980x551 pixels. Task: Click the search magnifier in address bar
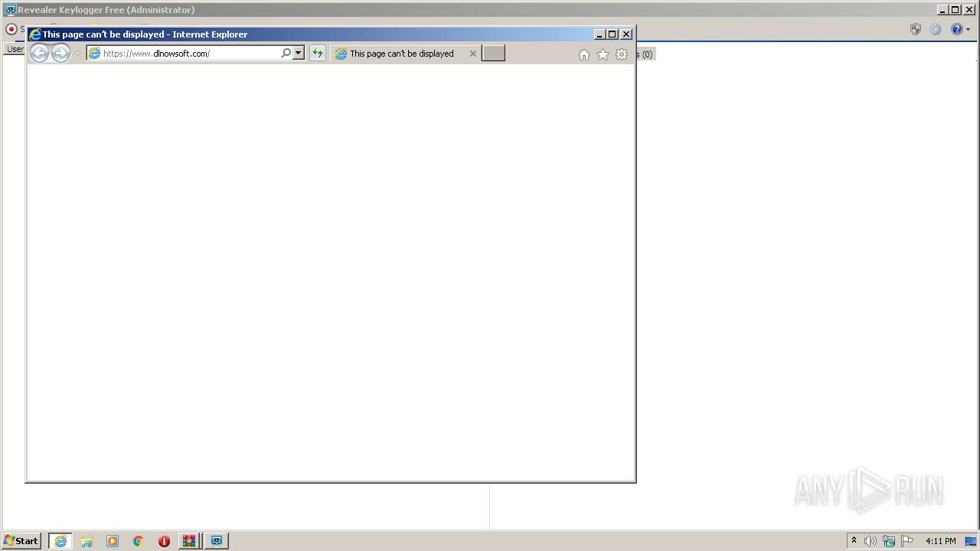pos(286,54)
